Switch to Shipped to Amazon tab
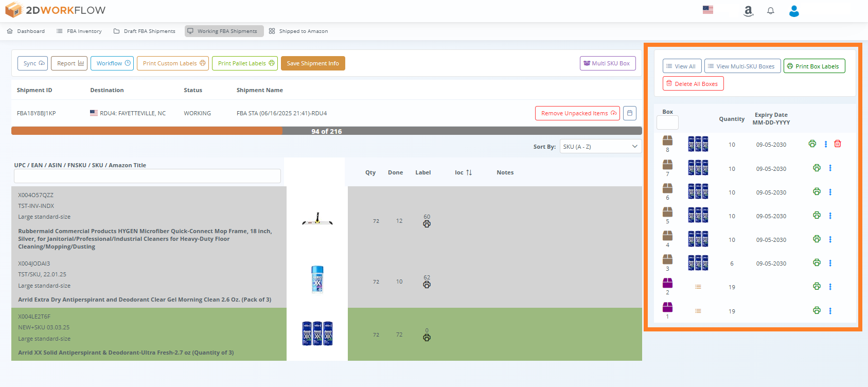The height and width of the screenshot is (387, 868). 298,31
